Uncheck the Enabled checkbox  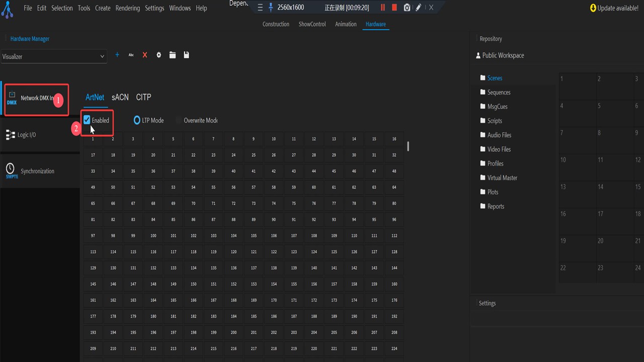tap(87, 120)
